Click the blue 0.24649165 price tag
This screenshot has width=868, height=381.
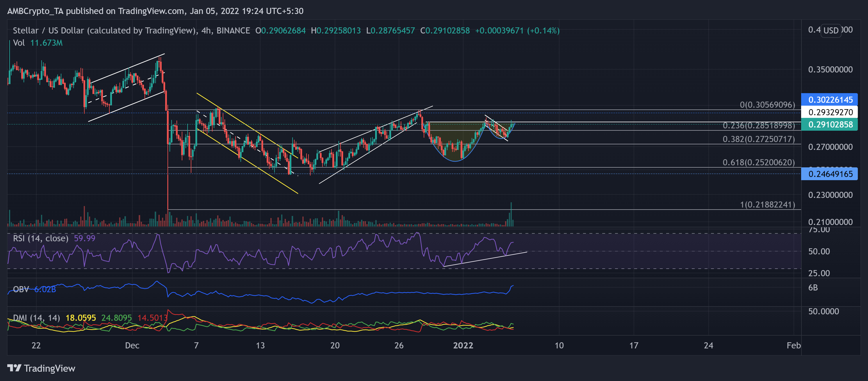pyautogui.click(x=830, y=174)
